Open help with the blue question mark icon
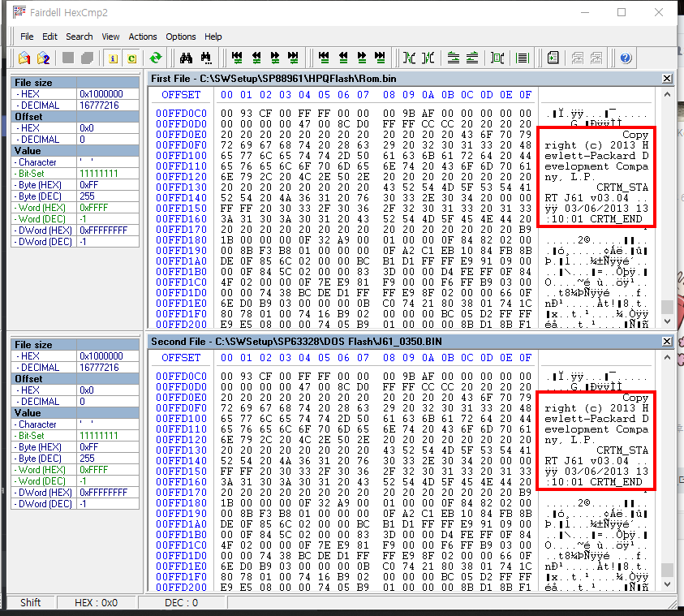The image size is (684, 616). pos(626,58)
